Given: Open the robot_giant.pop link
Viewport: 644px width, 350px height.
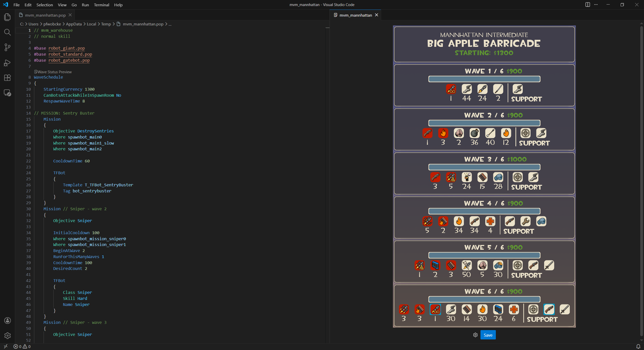Looking at the screenshot, I should [x=67, y=48].
